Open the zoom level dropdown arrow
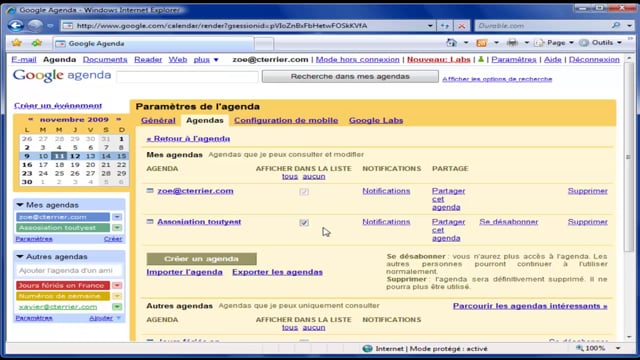Viewport: 640px width, 360px height. [x=618, y=348]
